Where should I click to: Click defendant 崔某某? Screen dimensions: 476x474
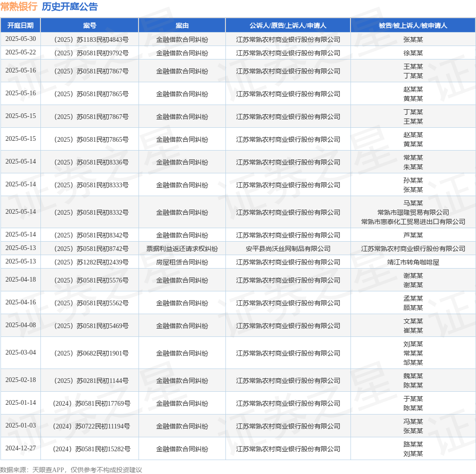click(413, 330)
